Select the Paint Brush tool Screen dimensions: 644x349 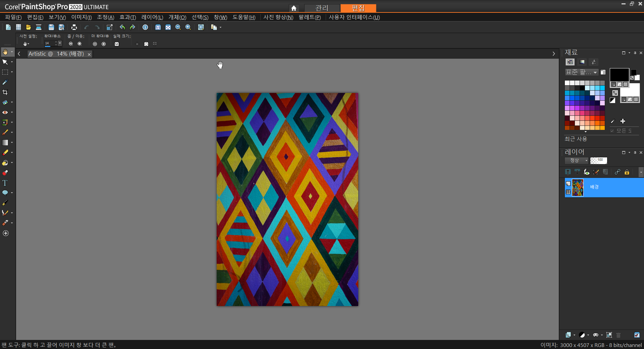[5, 133]
